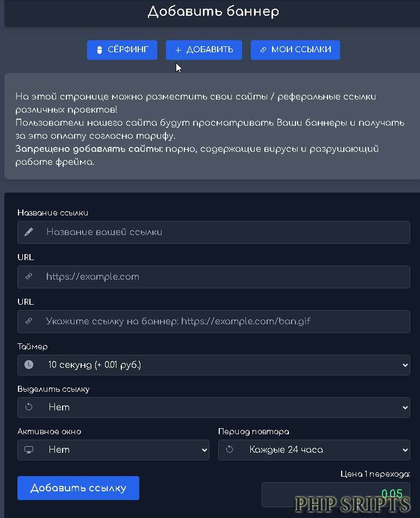Viewport: 420px width, 518px height.
Task: Open the Выделить ссылку dropdown
Action: pyautogui.click(x=214, y=408)
